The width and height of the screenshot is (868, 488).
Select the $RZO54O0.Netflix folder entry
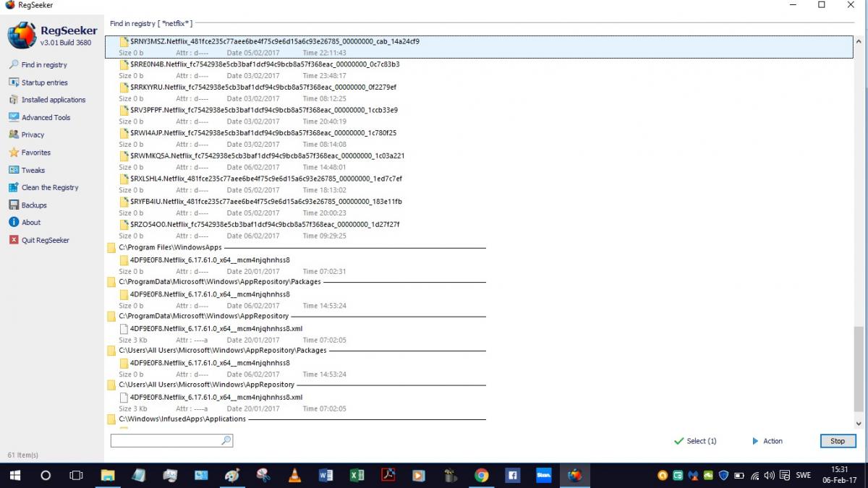tap(480, 230)
